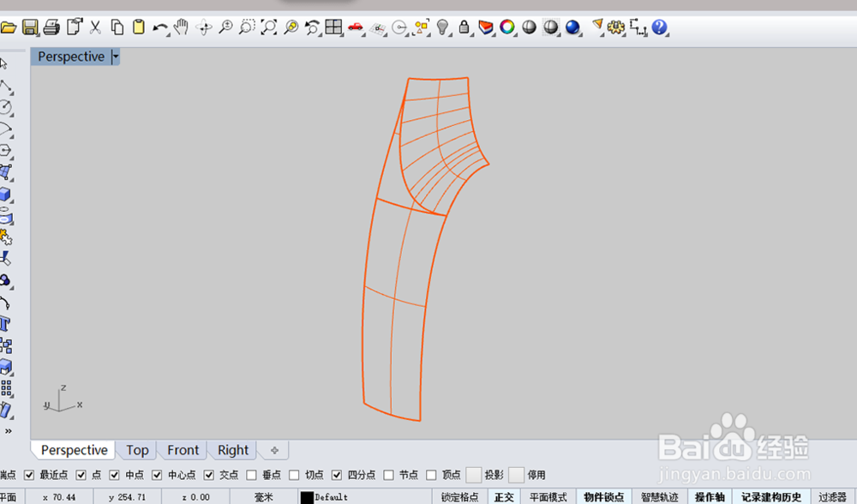
Task: Open the help question mark icon
Action: (660, 27)
